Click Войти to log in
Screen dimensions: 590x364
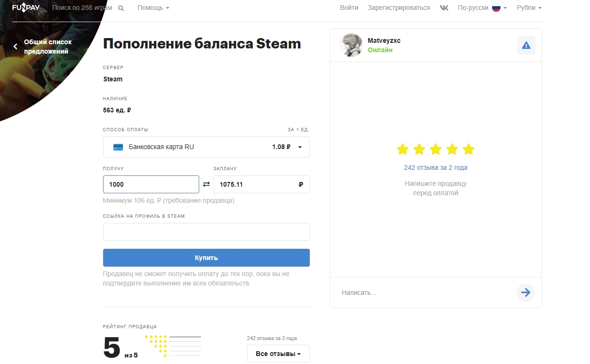point(349,8)
